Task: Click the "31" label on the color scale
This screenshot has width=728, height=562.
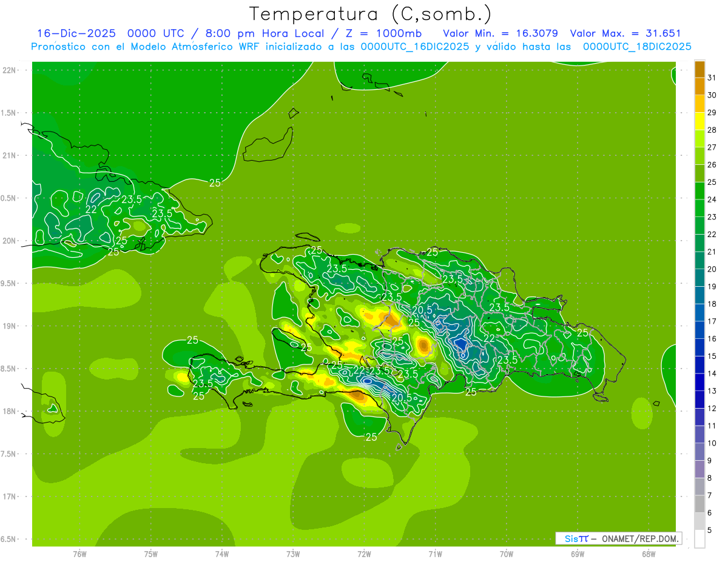Action: 712,78
